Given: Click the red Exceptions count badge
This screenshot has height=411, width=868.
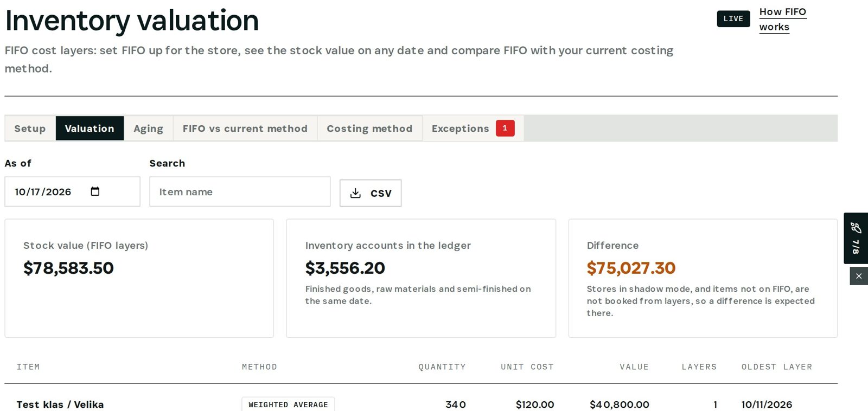Looking at the screenshot, I should [505, 129].
